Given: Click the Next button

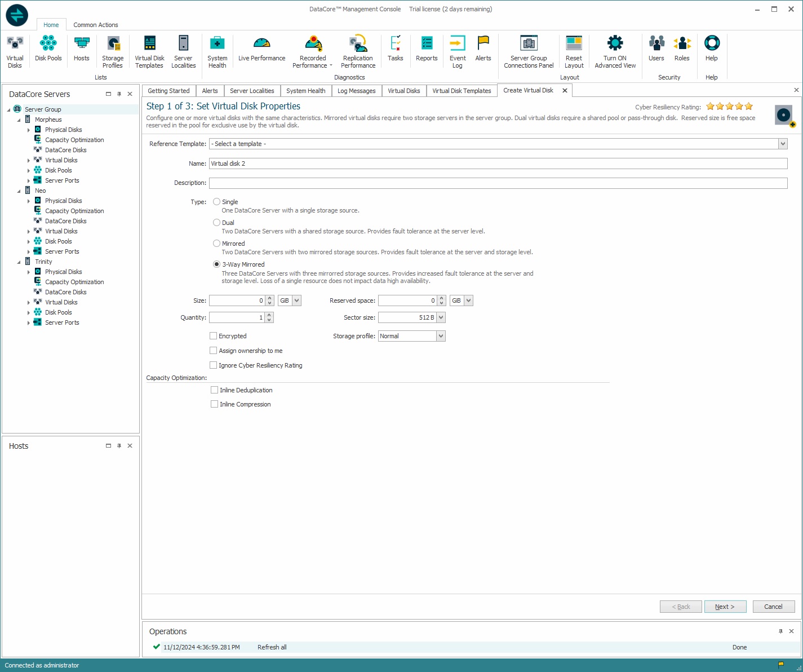Looking at the screenshot, I should [725, 607].
